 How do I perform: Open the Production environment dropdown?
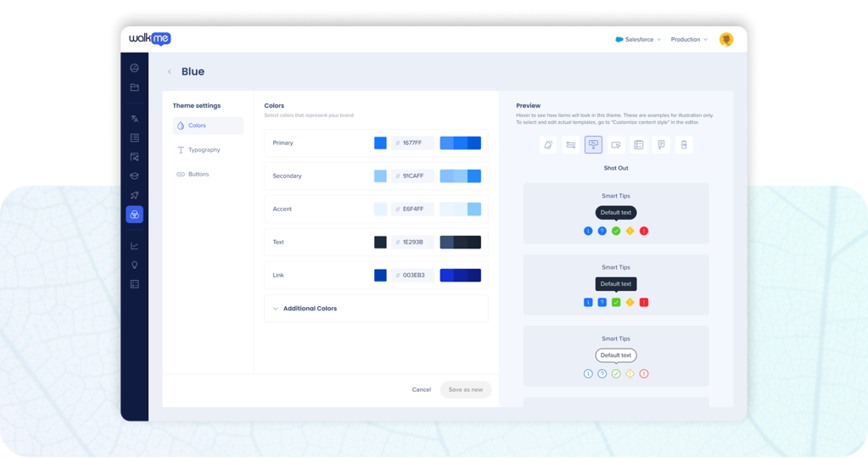tap(689, 40)
